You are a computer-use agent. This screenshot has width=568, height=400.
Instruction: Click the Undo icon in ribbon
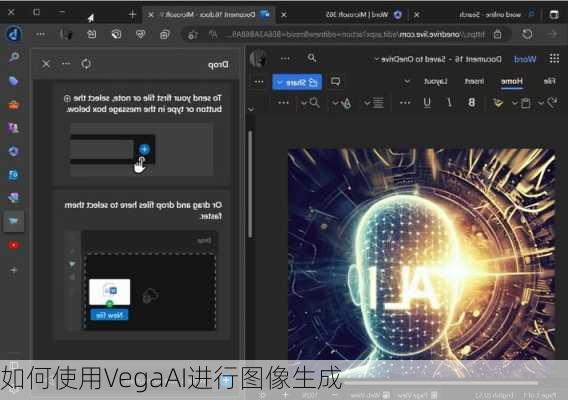[x=552, y=103]
